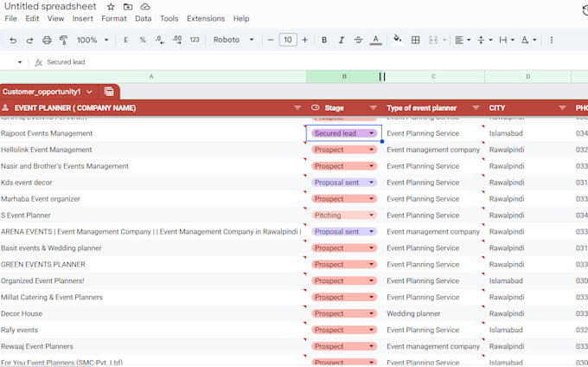Open Stage dropdown for S Event Planner

click(x=371, y=215)
